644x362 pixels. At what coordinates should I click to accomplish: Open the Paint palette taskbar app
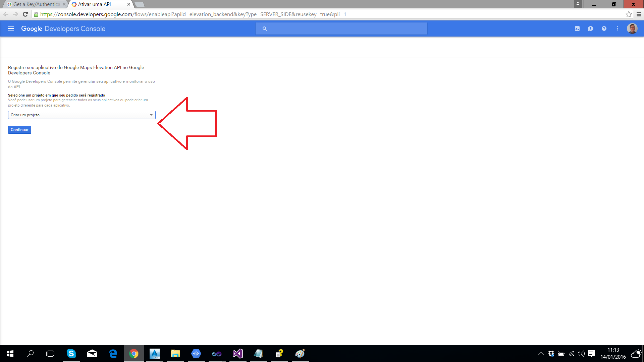300,354
